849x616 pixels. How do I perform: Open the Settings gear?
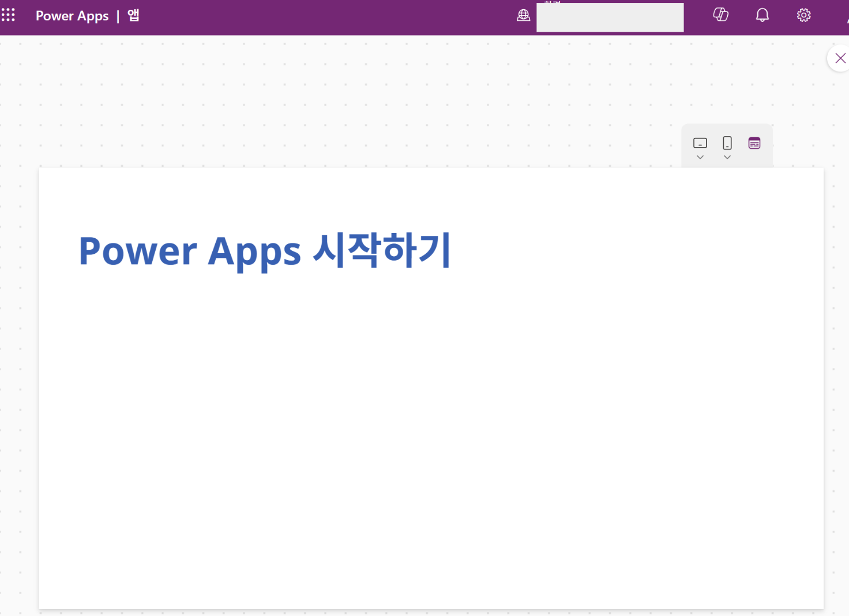[x=804, y=15]
